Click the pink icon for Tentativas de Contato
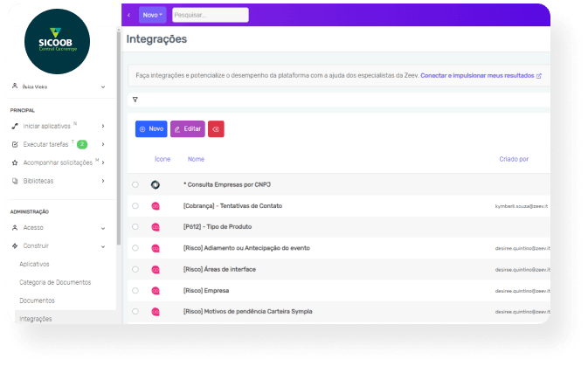 [x=156, y=206]
